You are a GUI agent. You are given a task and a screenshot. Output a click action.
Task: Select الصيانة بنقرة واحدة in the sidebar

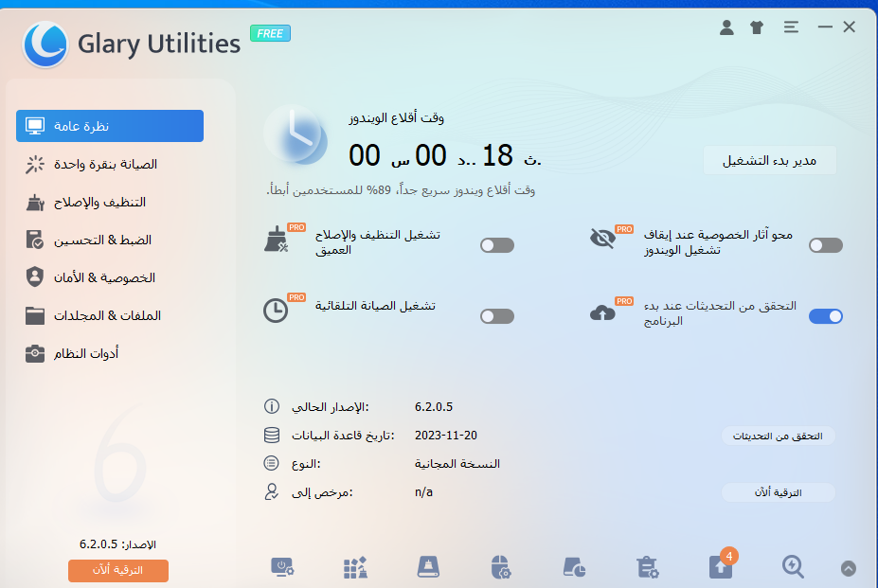tap(110, 164)
